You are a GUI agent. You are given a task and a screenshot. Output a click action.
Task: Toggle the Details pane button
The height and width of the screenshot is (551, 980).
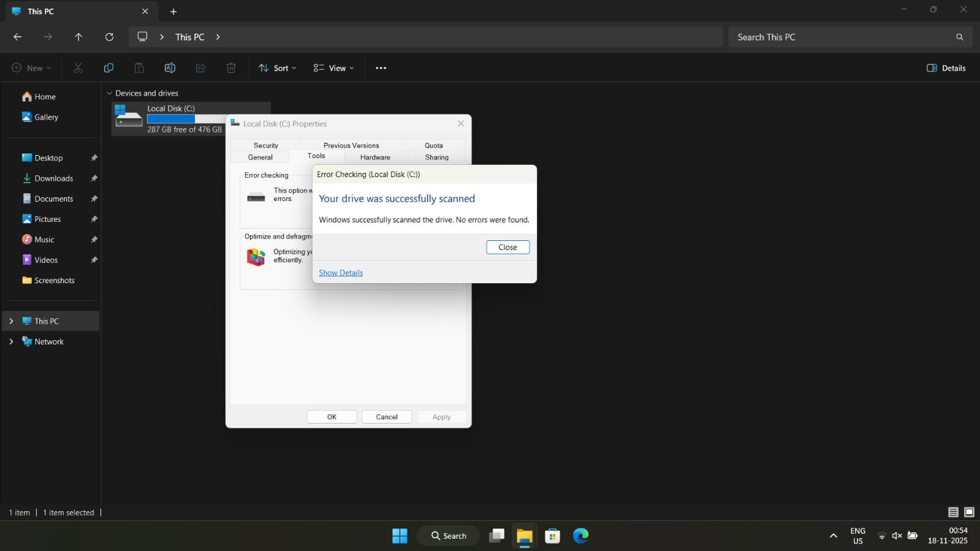[946, 68]
